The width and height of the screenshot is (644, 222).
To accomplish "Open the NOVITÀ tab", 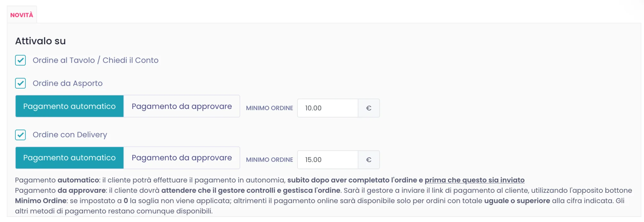I will click(x=22, y=15).
